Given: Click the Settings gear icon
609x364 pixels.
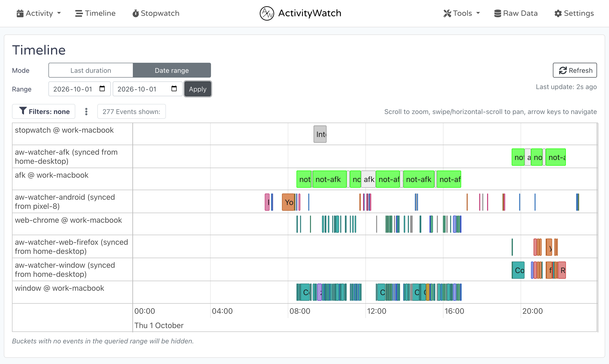Looking at the screenshot, I should 558,13.
